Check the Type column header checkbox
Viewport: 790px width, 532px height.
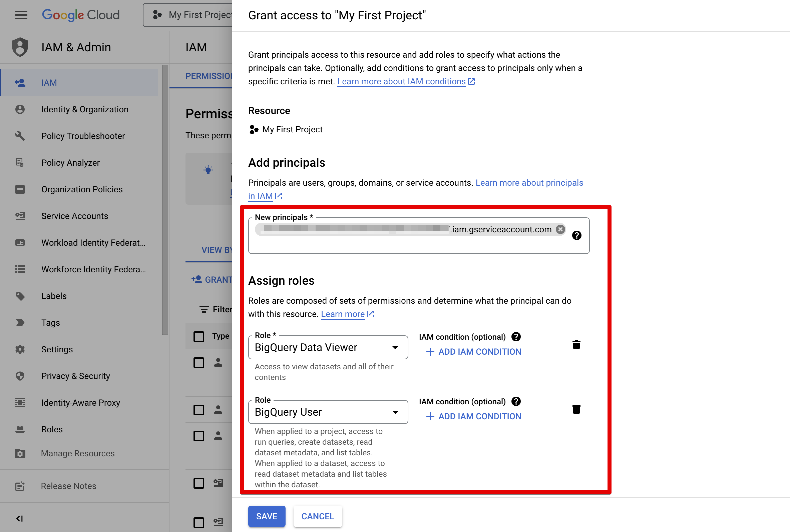tap(199, 336)
